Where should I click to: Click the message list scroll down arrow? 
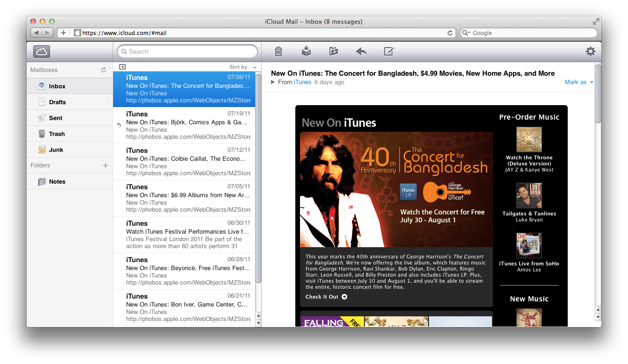coord(258,323)
